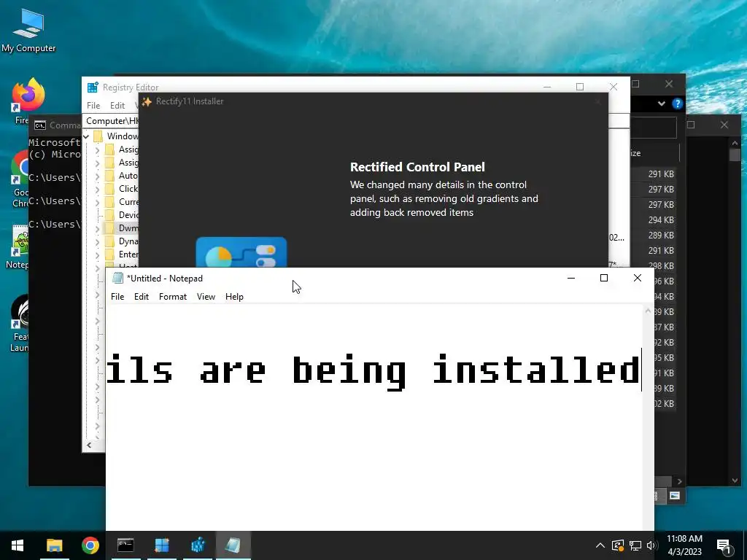Open the Windows Start menu
The height and width of the screenshot is (560, 747).
[18, 545]
